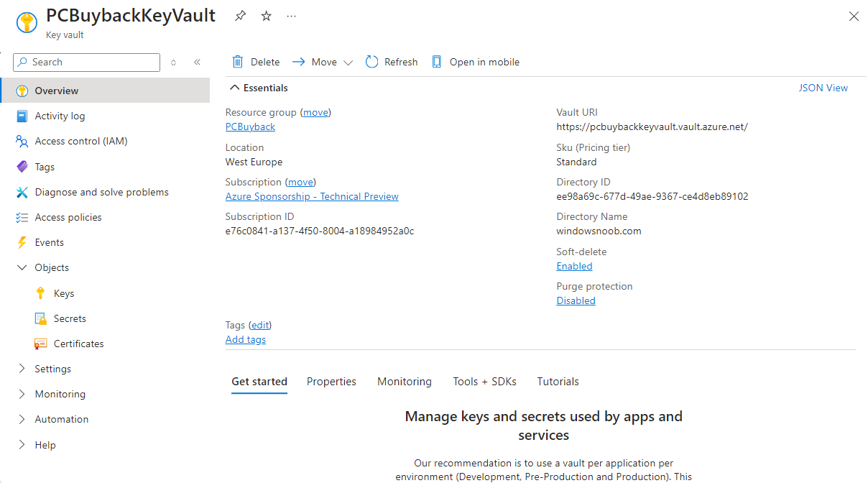The width and height of the screenshot is (868, 483).
Task: Click the Add tags link
Action: 246,339
